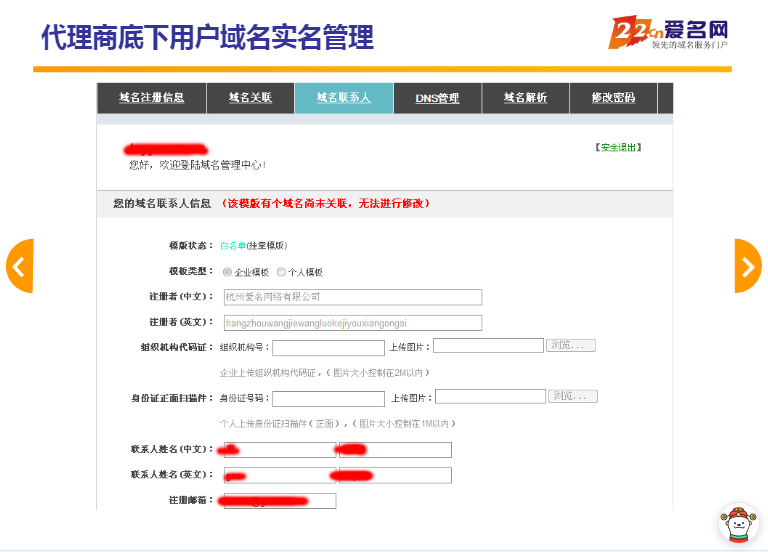
Task: Open the mascot chat icon at bottom right
Action: tap(738, 523)
